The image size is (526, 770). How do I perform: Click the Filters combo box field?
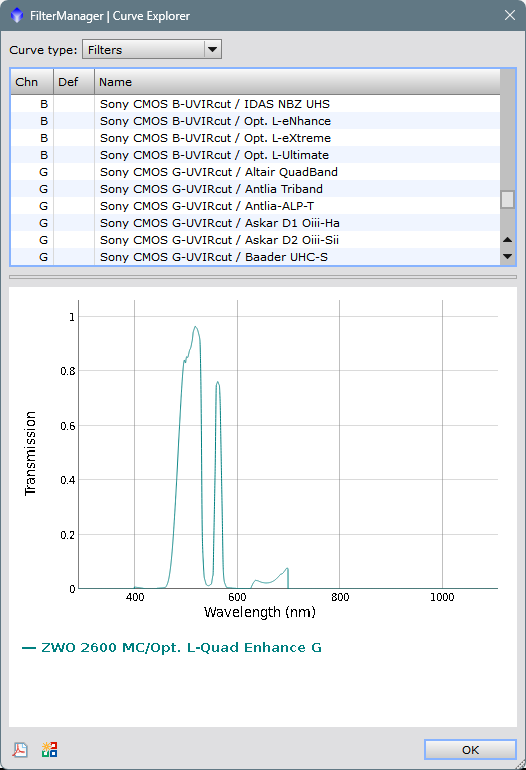point(152,50)
